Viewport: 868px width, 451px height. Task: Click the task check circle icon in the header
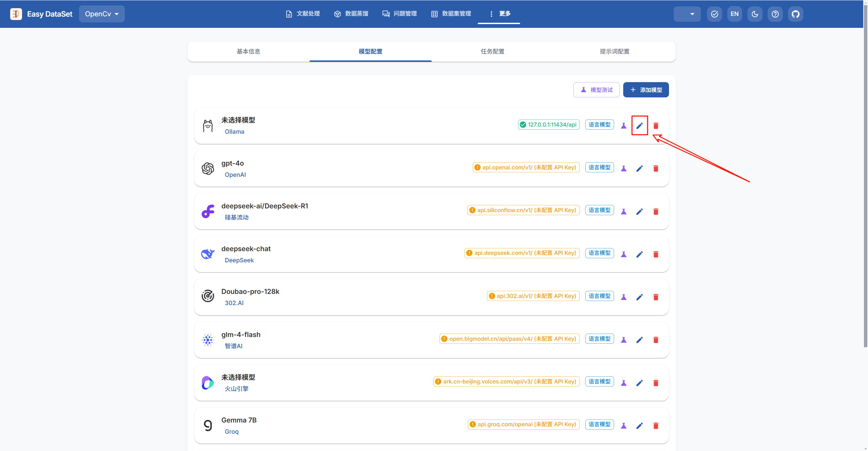(714, 14)
